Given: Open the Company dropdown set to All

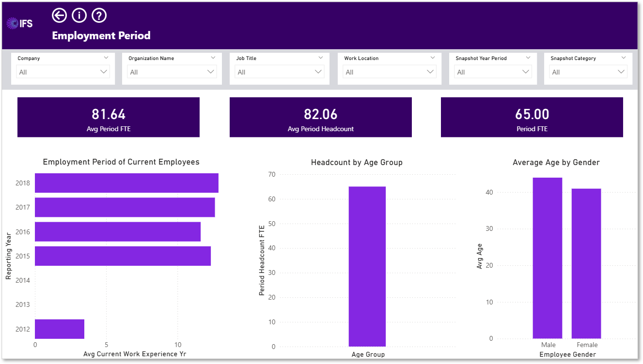Looking at the screenshot, I should 63,72.
